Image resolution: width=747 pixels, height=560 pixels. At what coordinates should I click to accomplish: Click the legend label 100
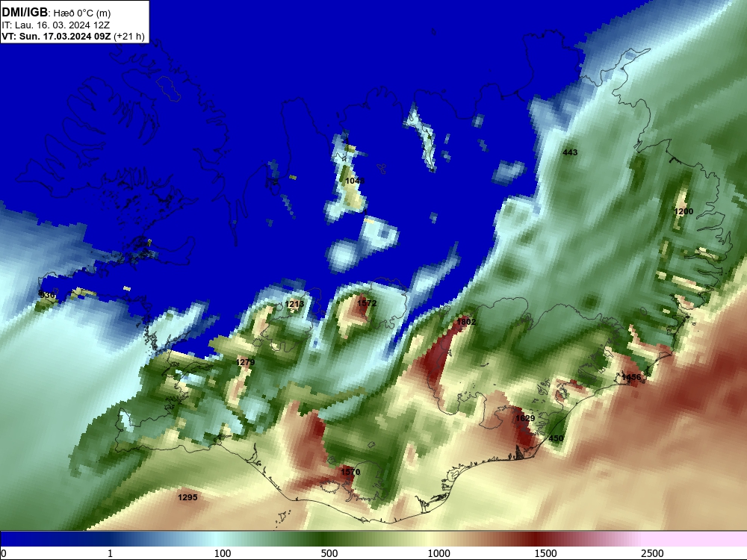223,553
